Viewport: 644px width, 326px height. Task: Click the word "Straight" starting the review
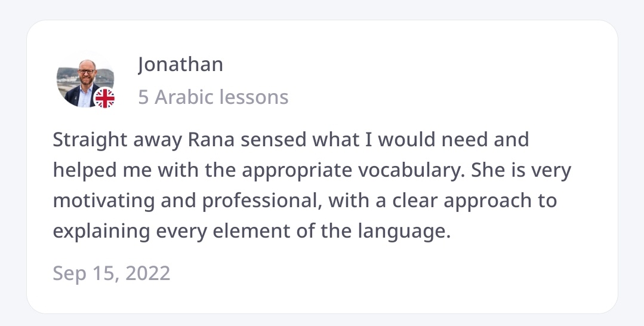point(89,140)
